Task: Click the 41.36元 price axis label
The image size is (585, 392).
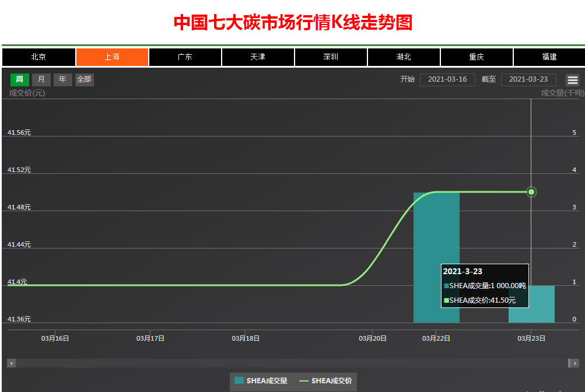Action: 19,319
